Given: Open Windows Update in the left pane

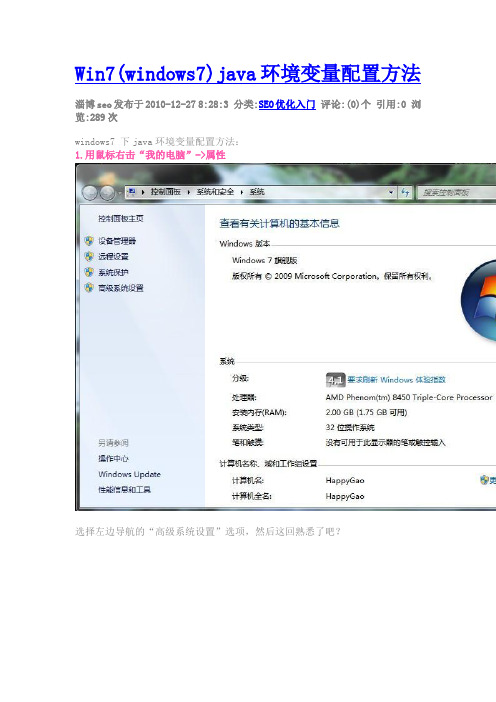Looking at the screenshot, I should coord(129,474).
